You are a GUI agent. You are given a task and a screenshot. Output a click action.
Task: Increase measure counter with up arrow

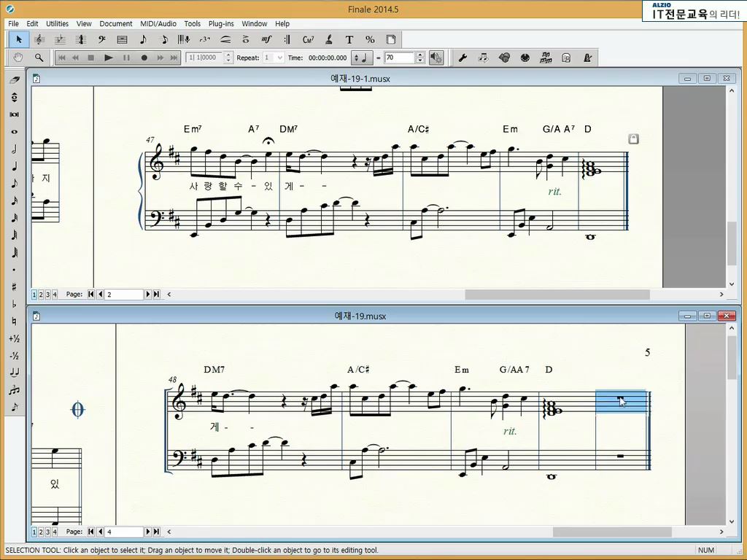click(x=228, y=55)
